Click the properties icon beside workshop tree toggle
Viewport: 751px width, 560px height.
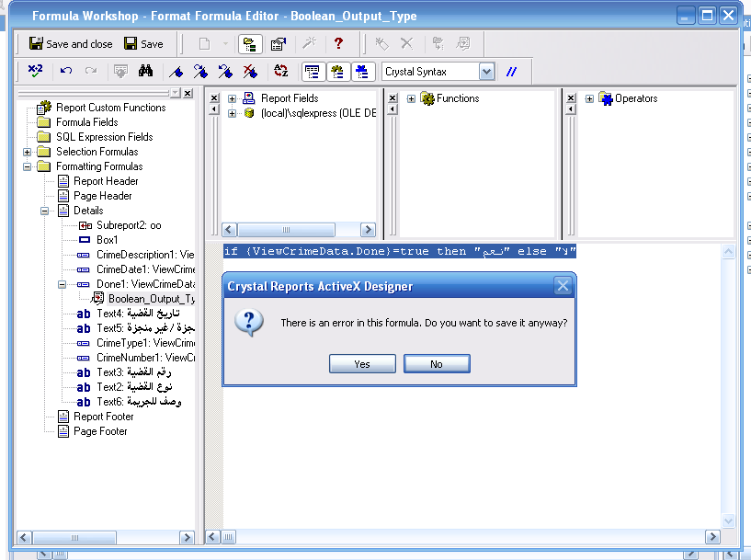(279, 44)
